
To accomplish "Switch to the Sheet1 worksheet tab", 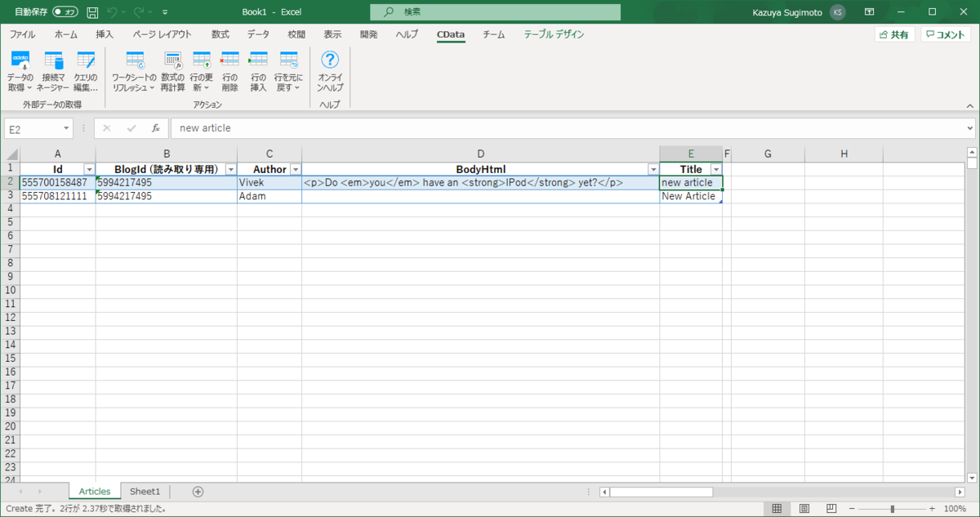I will pos(145,491).
